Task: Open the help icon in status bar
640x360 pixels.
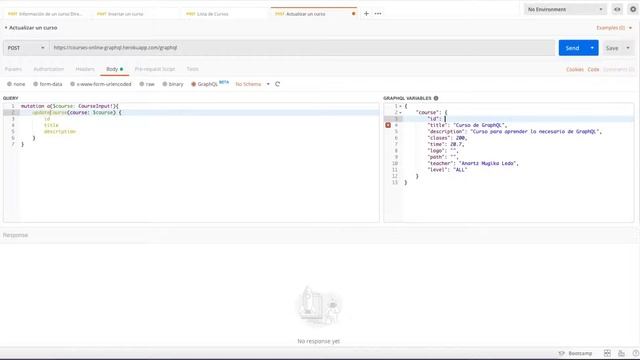Action: tap(636, 353)
